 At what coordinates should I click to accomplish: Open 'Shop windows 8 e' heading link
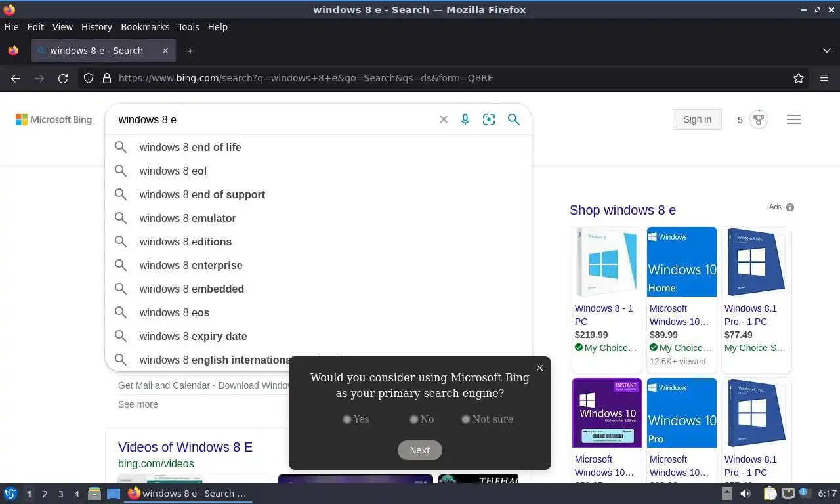(x=623, y=210)
